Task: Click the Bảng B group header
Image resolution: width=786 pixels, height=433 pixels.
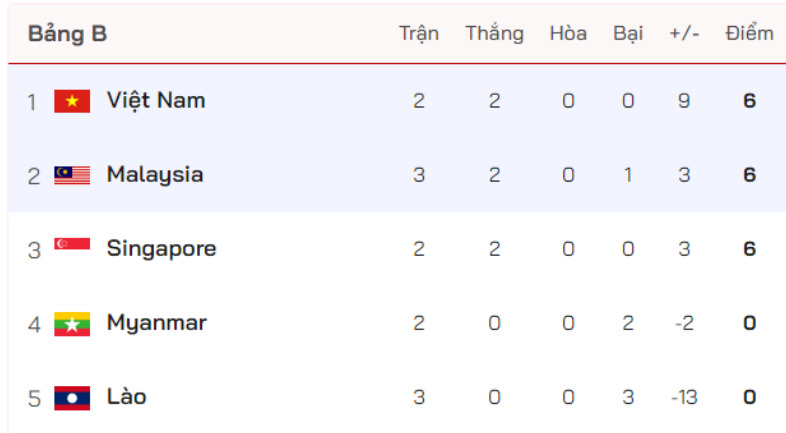Action: click(67, 34)
